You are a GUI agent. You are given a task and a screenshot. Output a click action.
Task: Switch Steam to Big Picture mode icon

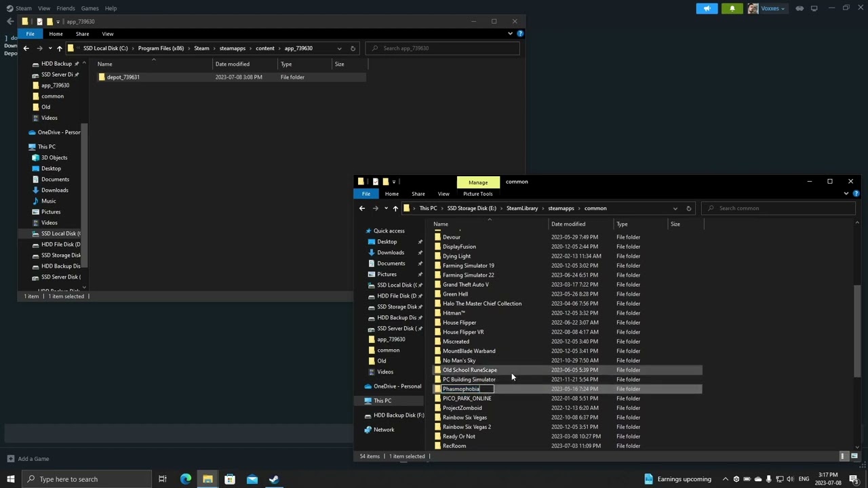coord(814,8)
